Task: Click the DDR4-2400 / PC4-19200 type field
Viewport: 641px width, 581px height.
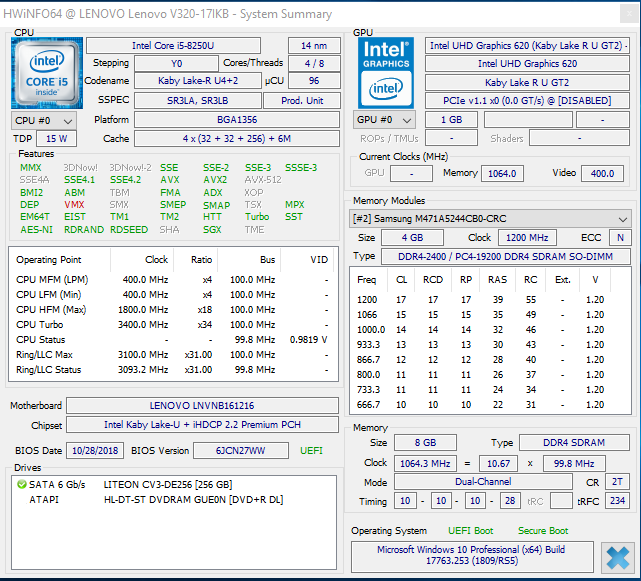Action: tap(506, 256)
